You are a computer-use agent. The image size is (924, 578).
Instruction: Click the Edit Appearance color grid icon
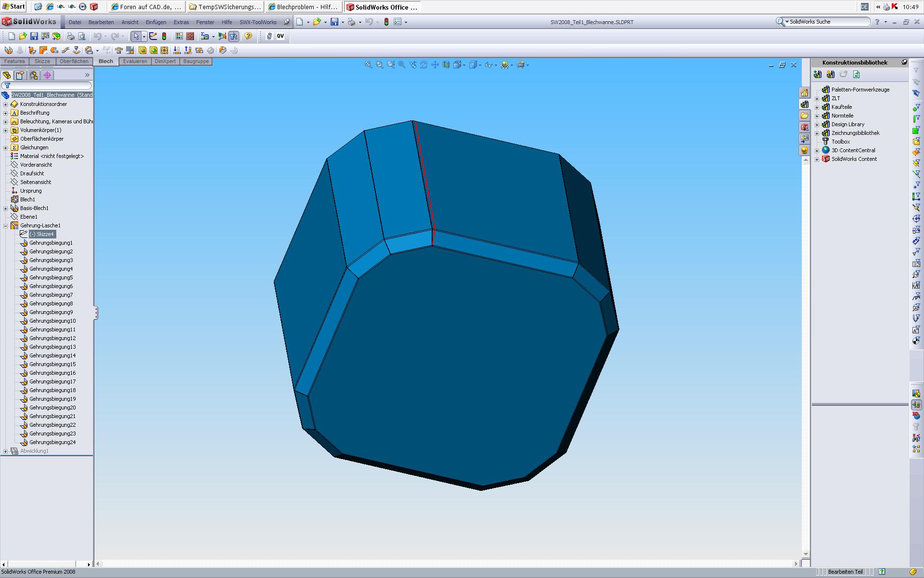coord(179,36)
